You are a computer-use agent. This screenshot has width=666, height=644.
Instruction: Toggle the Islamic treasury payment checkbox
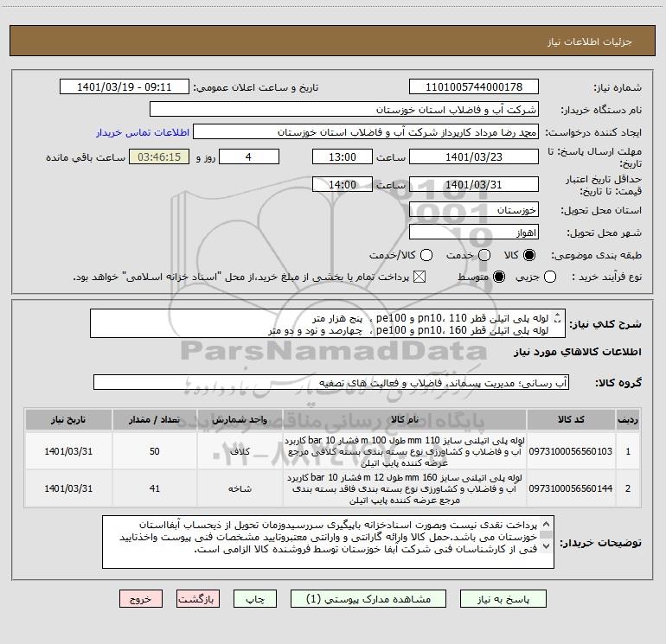pos(419,277)
